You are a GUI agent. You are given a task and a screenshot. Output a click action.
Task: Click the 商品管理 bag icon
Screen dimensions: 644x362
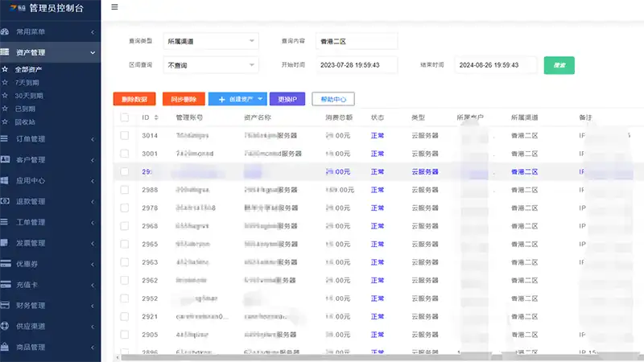click(5, 347)
